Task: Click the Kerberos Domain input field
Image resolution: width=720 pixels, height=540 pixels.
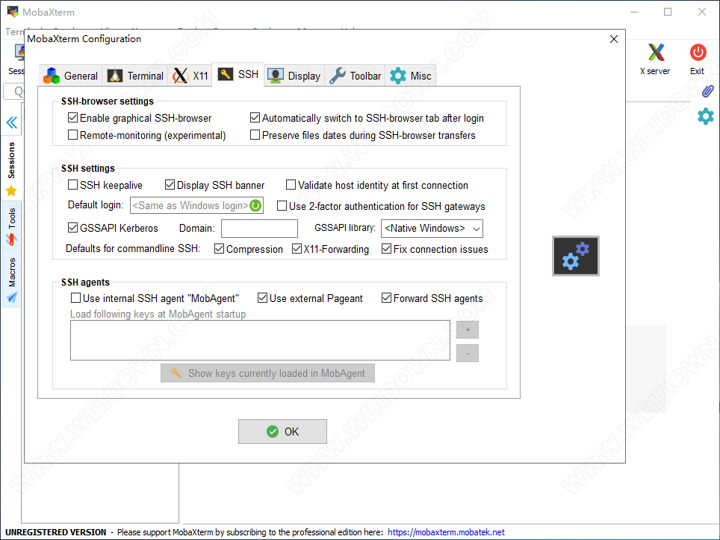Action: (x=259, y=228)
